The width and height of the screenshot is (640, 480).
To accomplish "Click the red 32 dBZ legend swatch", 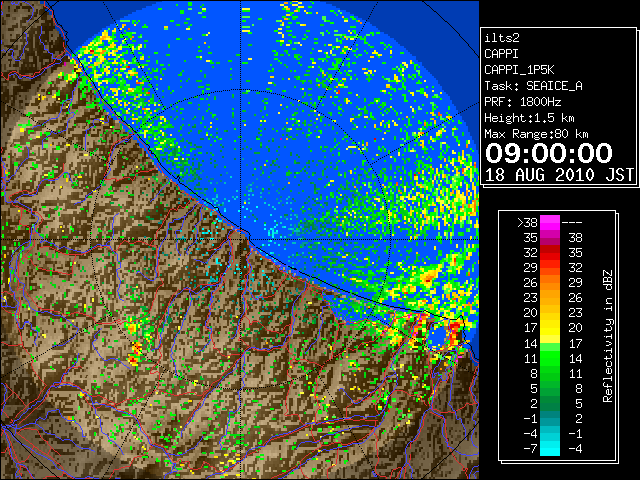I will point(550,253).
